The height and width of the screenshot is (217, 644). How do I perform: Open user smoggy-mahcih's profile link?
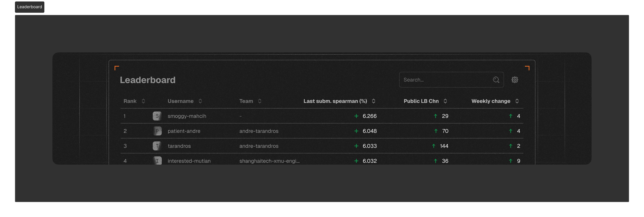(187, 116)
